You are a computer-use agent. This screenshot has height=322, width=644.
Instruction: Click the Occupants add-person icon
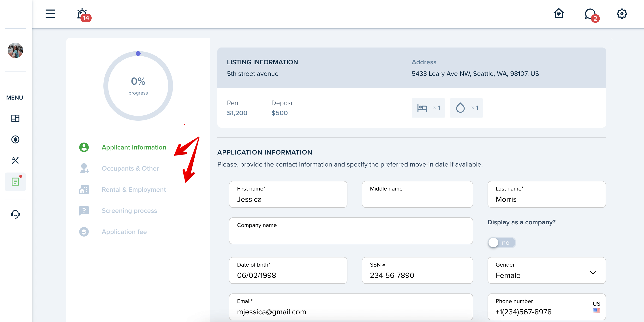[x=84, y=168]
